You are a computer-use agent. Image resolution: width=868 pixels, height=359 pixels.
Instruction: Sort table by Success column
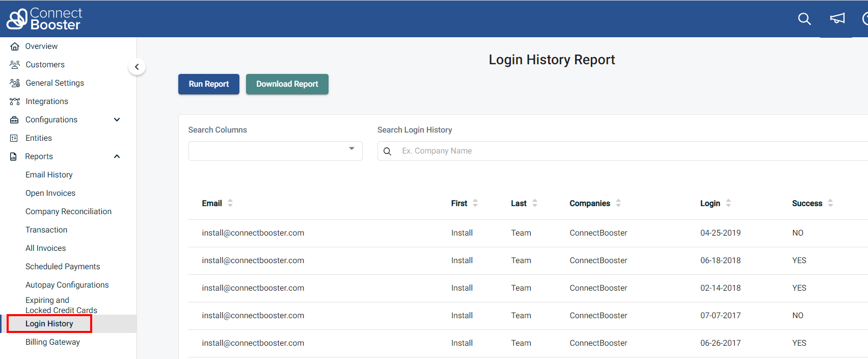click(830, 203)
